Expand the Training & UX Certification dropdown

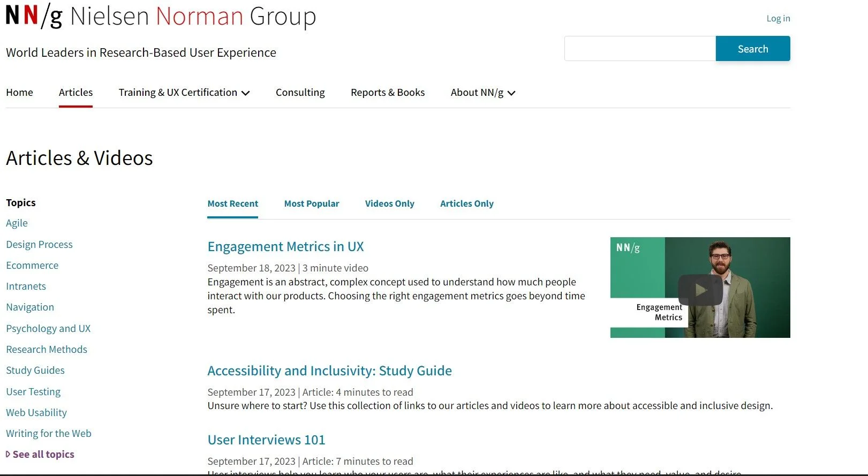click(184, 93)
